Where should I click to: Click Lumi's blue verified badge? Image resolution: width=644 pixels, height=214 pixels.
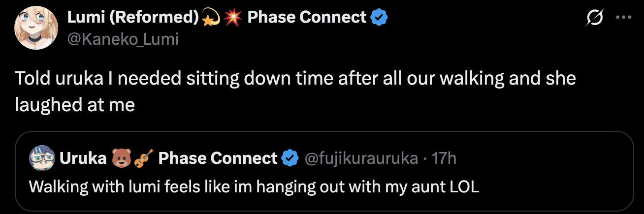pos(379,18)
